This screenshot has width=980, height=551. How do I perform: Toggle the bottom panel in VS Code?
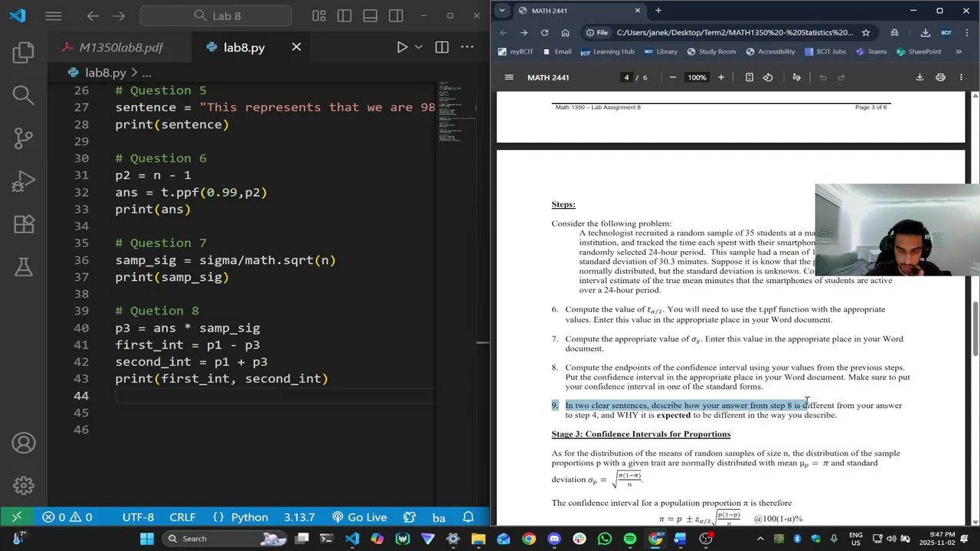370,15
